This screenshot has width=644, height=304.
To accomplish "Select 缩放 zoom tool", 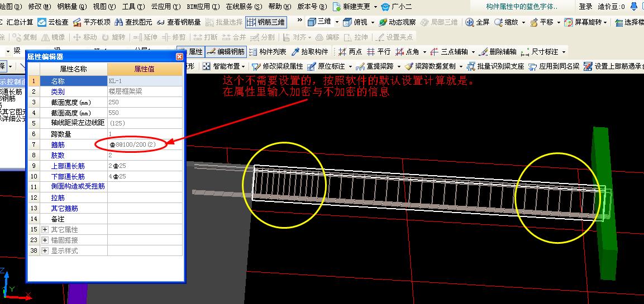I will [x=507, y=22].
